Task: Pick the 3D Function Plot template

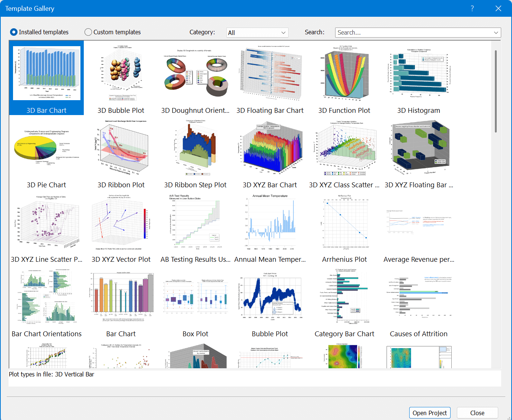Action: tap(344, 73)
